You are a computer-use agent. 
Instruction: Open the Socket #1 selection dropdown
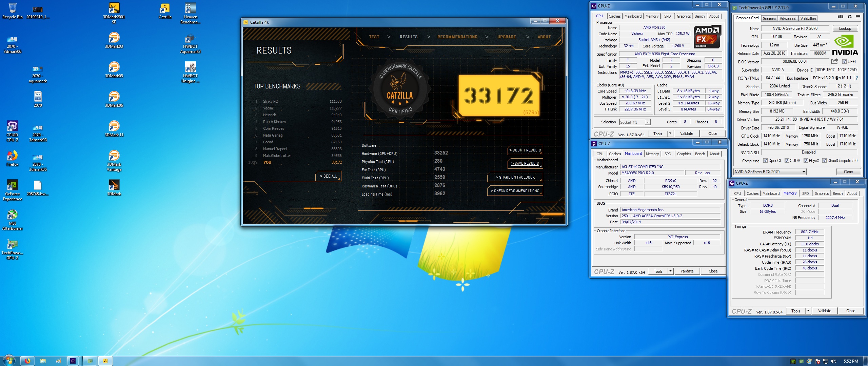point(635,122)
